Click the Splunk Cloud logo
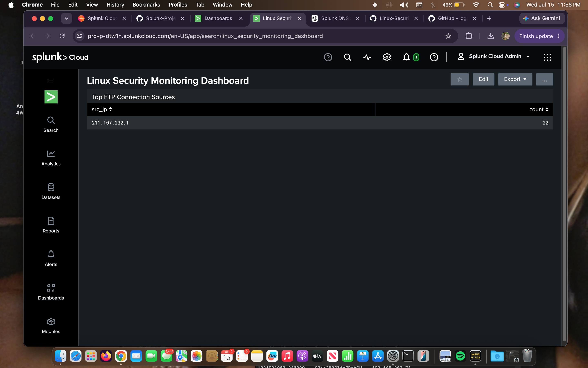This screenshot has height=368, width=588. coord(60,57)
